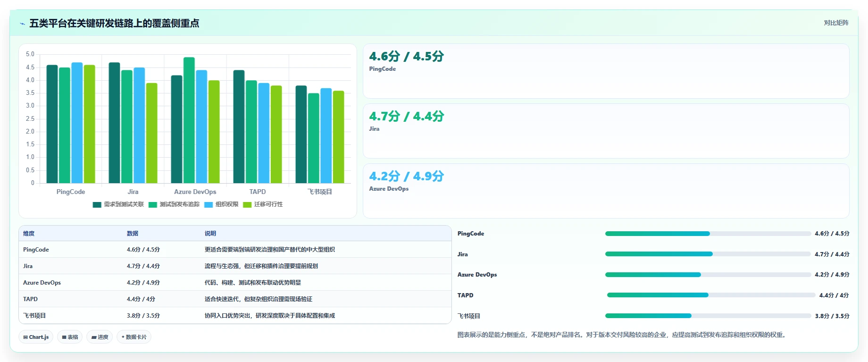Click the footnote starting 图表展示的是能力侧重点
Viewport: 868px width, 362px height.
pos(622,335)
